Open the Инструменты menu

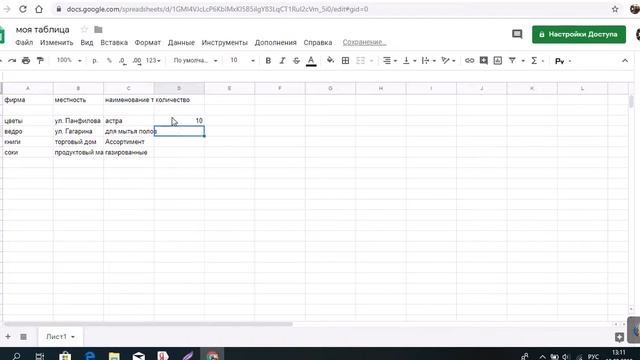click(224, 42)
